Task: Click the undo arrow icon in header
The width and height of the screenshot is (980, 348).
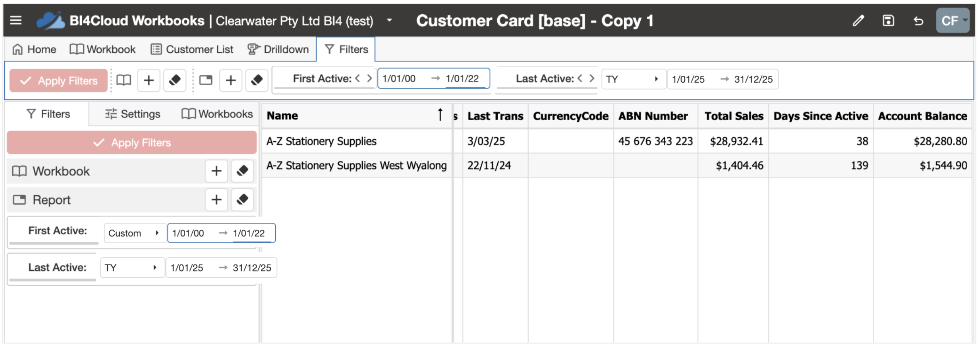Action: [x=918, y=21]
